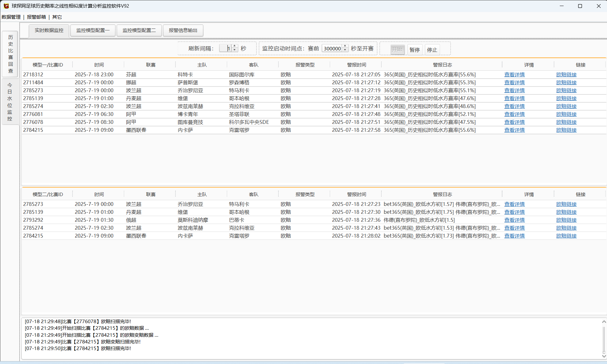Open 查看详情 for 乔治罗尼亚 in the model one table
The image size is (607, 364).
pyautogui.click(x=514, y=91)
